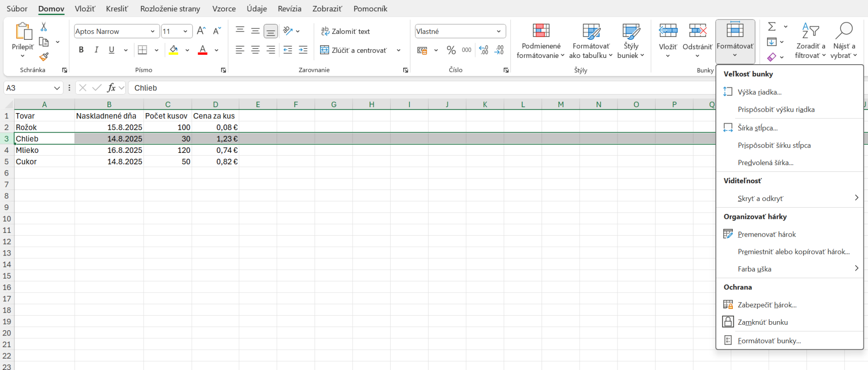Select cell containing Mlieko
This screenshot has height=370, width=868.
pos(44,150)
